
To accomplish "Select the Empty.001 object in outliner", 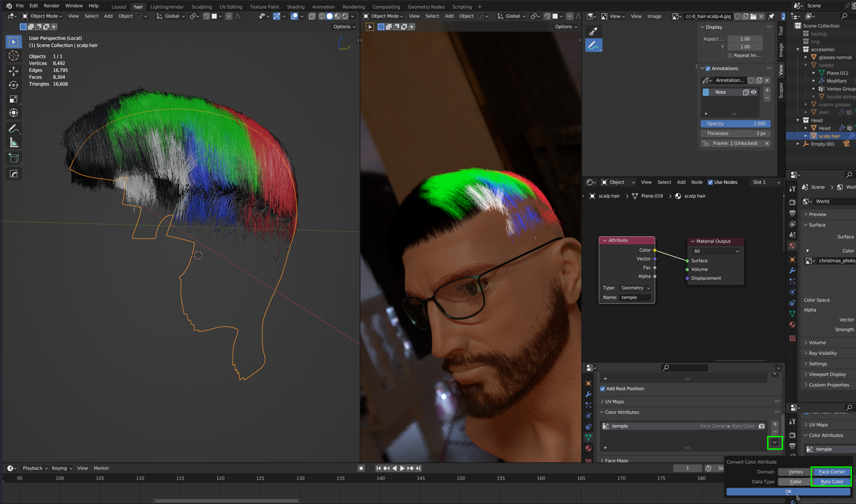I will coord(823,144).
